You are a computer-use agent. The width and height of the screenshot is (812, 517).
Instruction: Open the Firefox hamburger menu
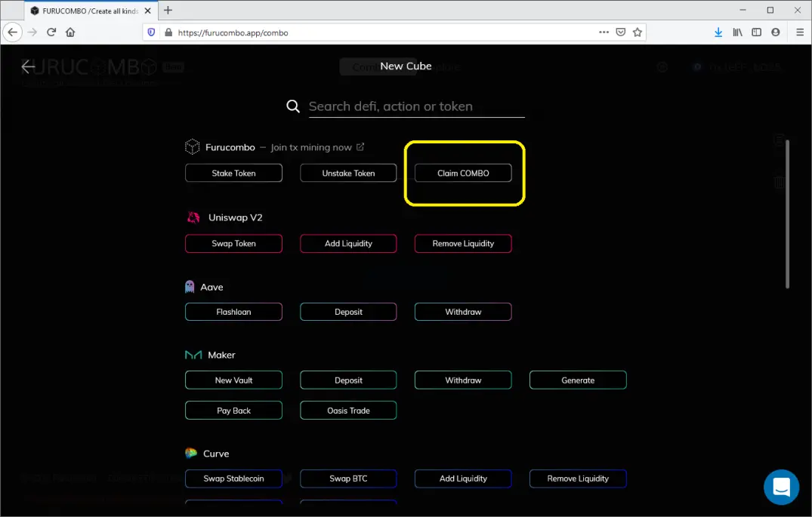[800, 32]
